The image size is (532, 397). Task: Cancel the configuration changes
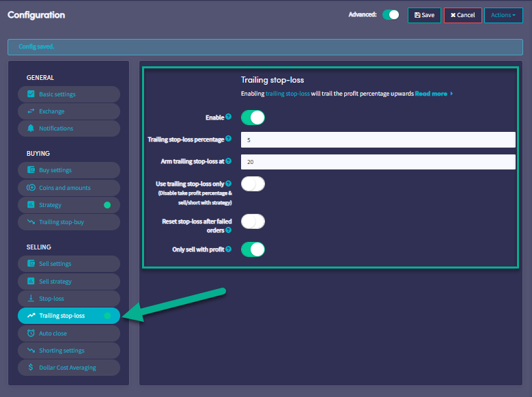pos(462,15)
